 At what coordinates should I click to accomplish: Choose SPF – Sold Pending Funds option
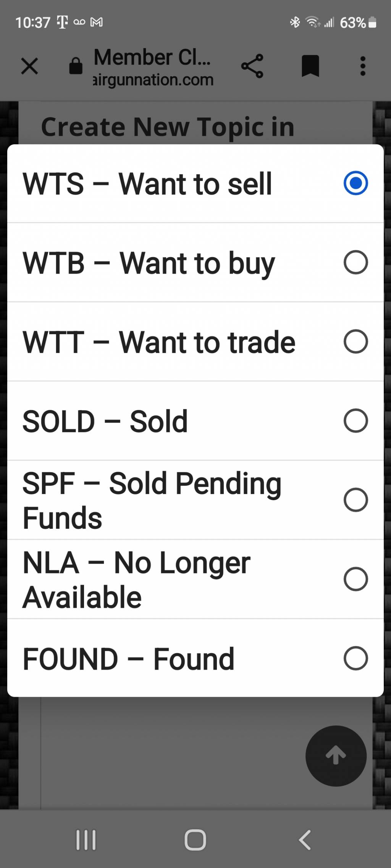tap(195, 500)
